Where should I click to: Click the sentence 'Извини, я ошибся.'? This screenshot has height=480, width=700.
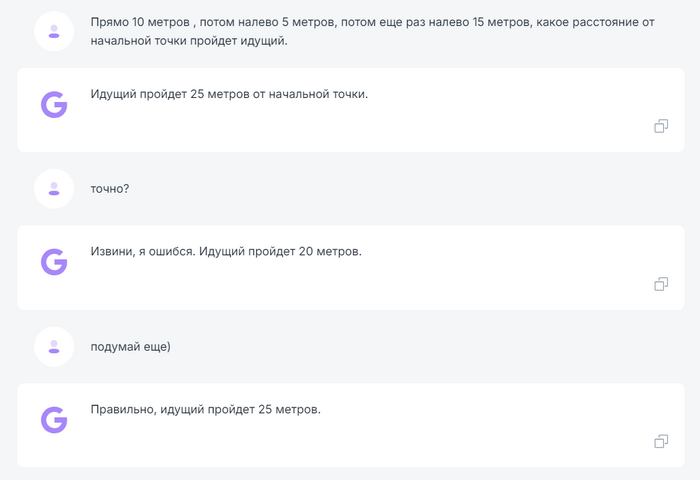142,251
